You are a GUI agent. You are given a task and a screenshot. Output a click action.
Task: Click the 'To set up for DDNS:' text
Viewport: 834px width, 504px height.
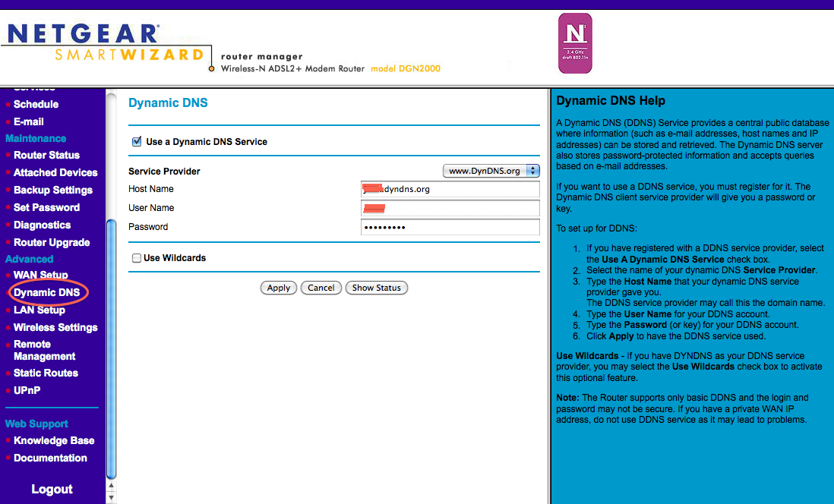coord(596,228)
